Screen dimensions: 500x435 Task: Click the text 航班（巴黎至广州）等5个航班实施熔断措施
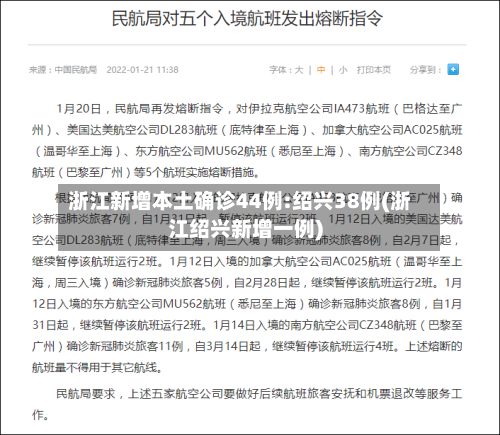pyautogui.click(x=146, y=172)
